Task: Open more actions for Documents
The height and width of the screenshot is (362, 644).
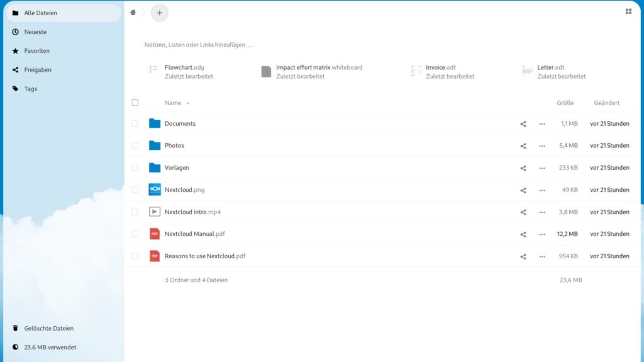Action: pyautogui.click(x=542, y=124)
